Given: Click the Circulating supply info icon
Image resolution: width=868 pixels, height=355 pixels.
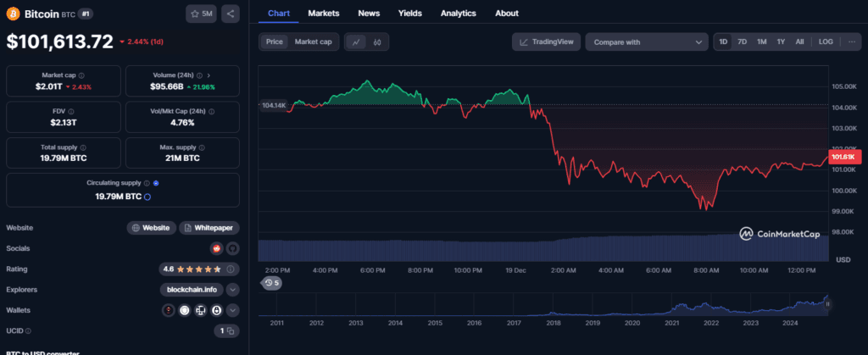Looking at the screenshot, I should click(147, 183).
